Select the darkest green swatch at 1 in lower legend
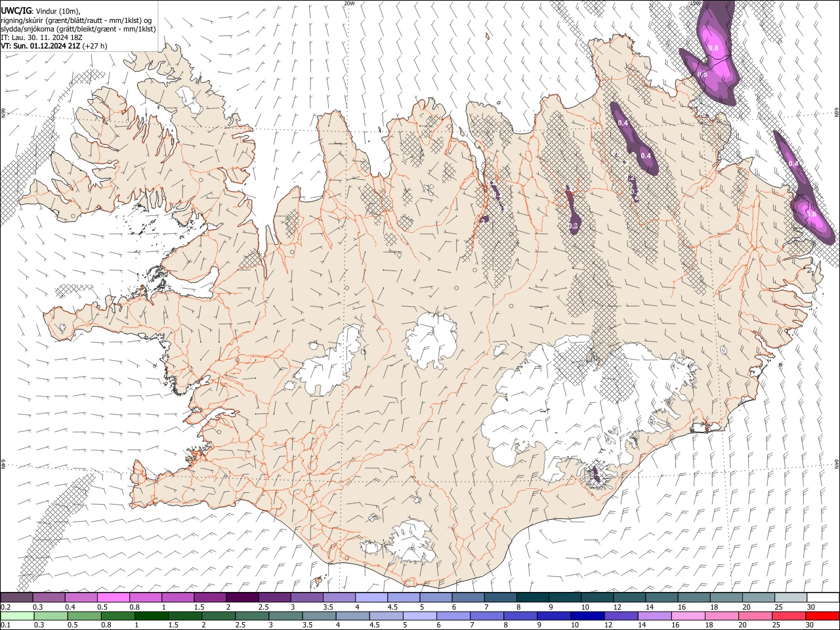Screen dimensions: 840x630 tap(151, 616)
